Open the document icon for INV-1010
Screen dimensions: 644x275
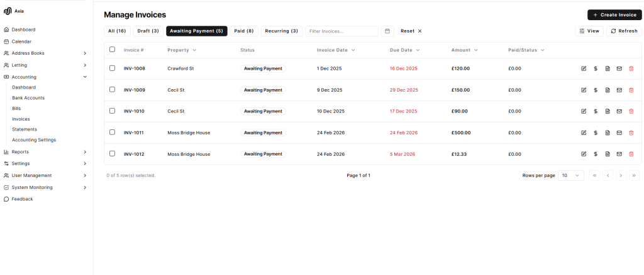click(x=608, y=111)
